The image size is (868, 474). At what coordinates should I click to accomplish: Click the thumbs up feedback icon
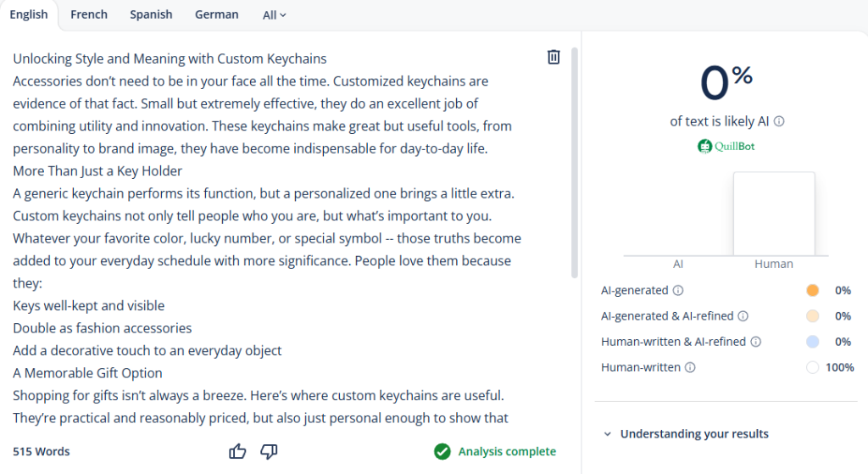point(237,451)
